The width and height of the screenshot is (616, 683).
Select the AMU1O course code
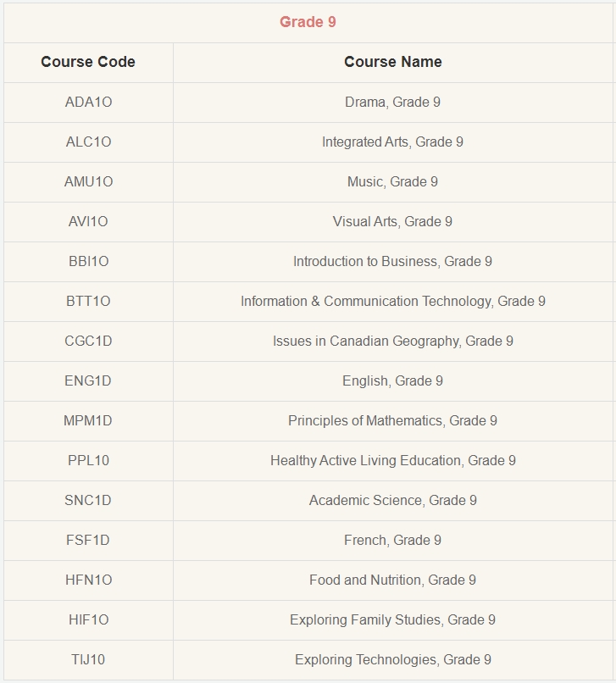point(88,181)
